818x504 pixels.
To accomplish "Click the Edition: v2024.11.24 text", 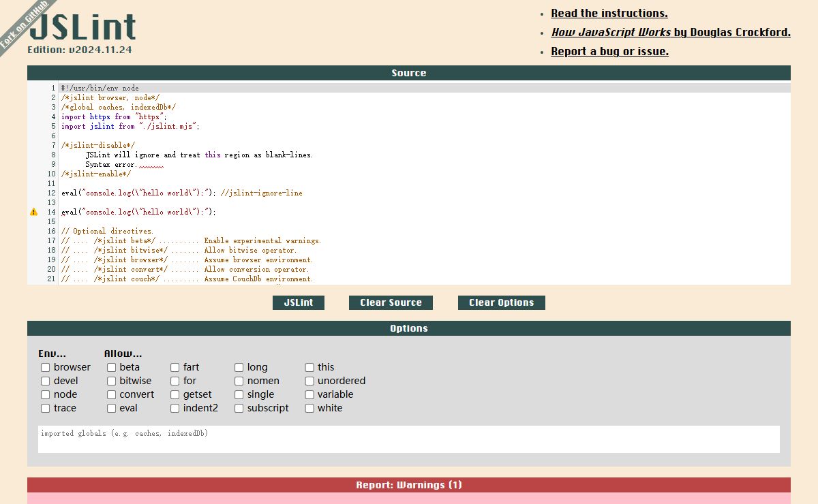I will tap(80, 50).
